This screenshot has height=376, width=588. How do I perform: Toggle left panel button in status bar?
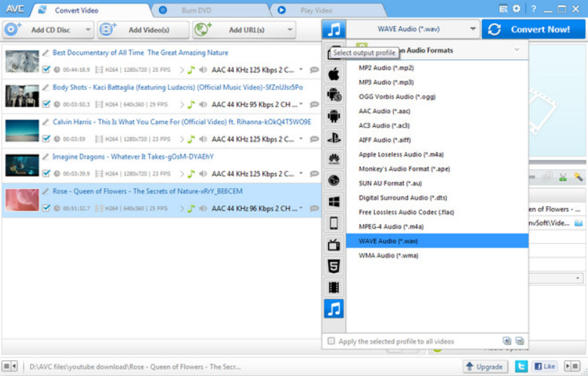coord(9,366)
